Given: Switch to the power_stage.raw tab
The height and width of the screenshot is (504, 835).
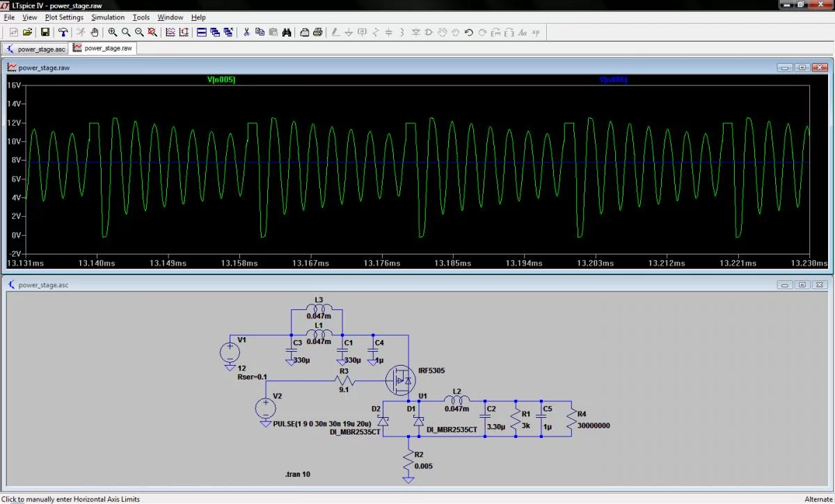Looking at the screenshot, I should pyautogui.click(x=103, y=49).
